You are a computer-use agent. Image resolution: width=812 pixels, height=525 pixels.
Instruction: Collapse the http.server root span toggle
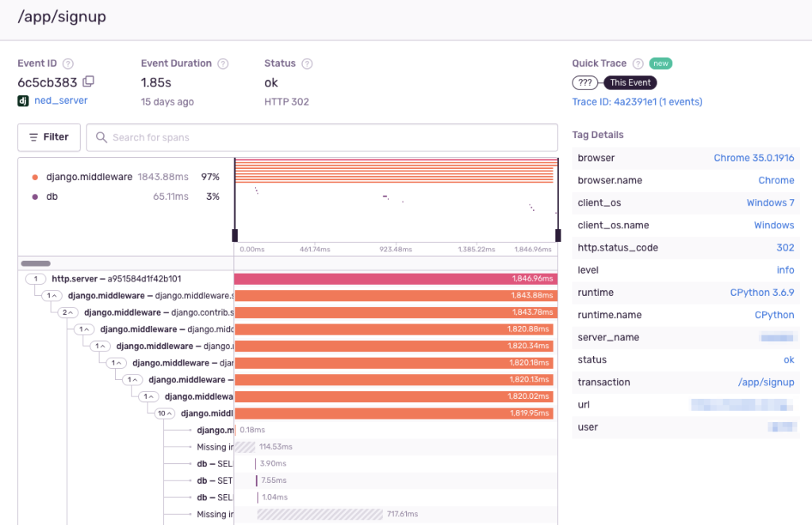pyautogui.click(x=36, y=279)
